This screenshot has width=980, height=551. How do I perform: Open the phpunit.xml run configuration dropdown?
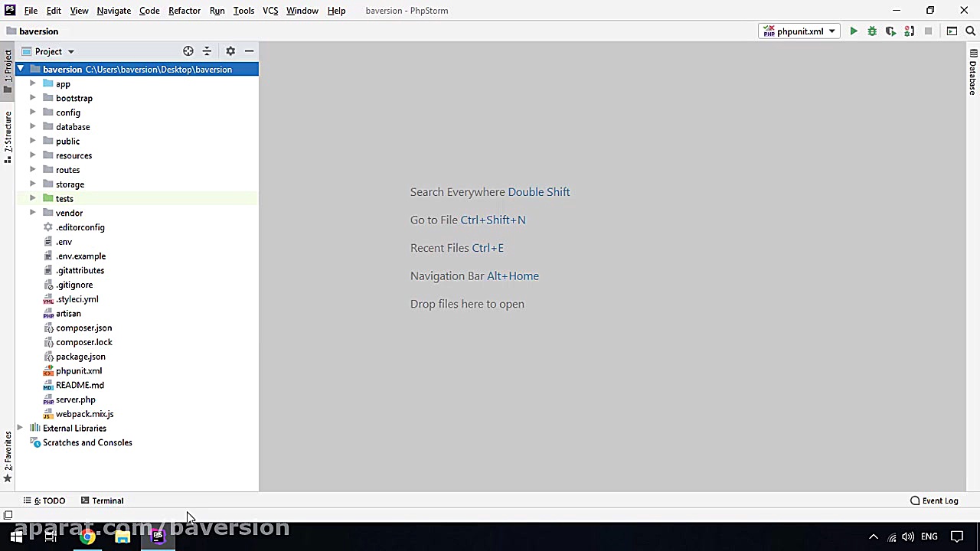(799, 31)
